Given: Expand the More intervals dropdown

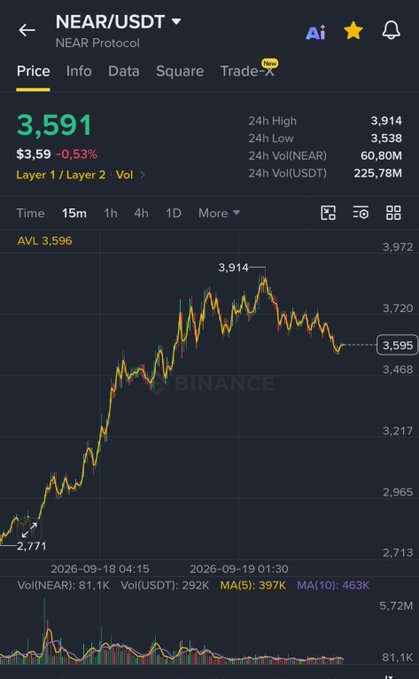Looking at the screenshot, I should pyautogui.click(x=219, y=213).
